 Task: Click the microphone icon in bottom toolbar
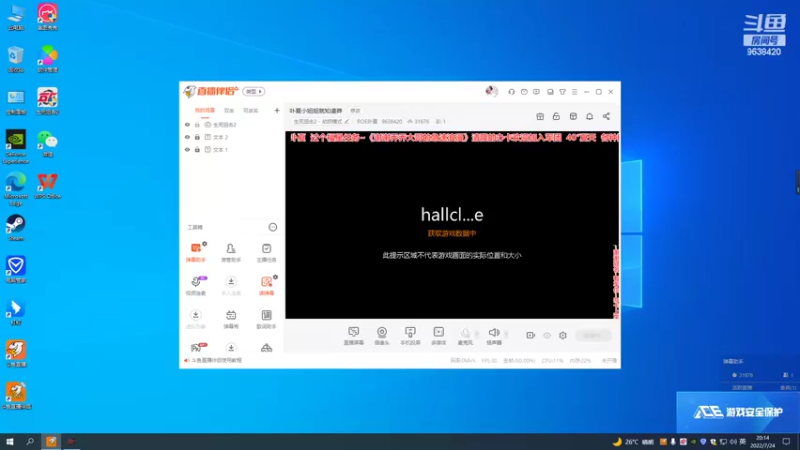tap(465, 333)
